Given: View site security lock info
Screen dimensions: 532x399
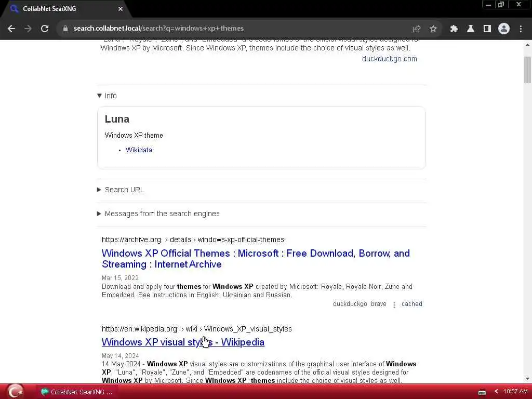Looking at the screenshot, I should [x=65, y=29].
